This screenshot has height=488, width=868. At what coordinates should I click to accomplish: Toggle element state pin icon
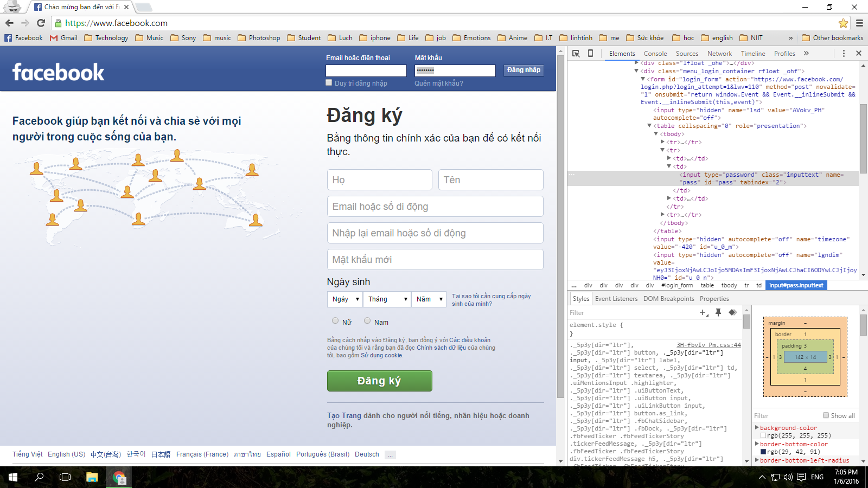coord(718,312)
